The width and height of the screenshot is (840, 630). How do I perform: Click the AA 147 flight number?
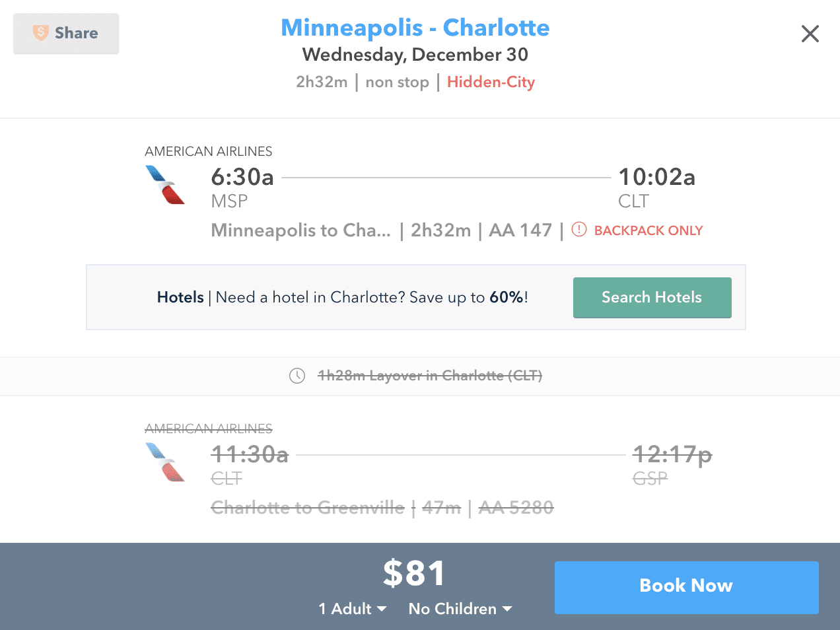point(520,230)
